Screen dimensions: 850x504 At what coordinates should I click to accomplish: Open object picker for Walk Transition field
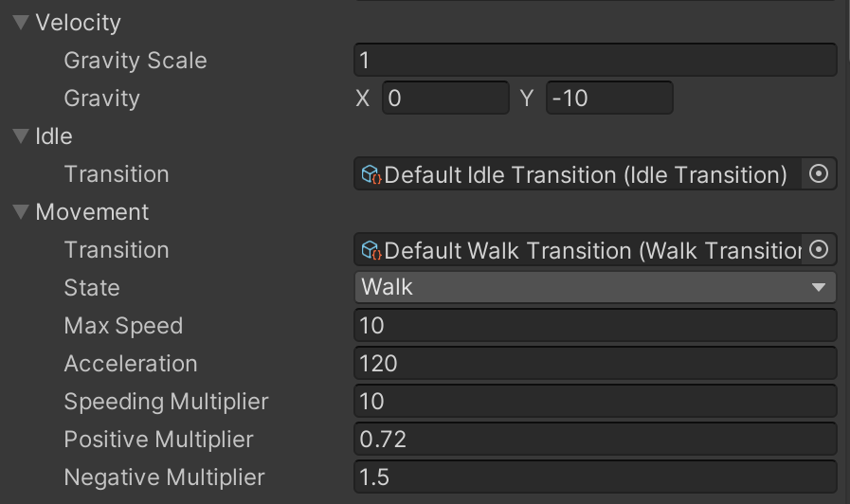819,250
